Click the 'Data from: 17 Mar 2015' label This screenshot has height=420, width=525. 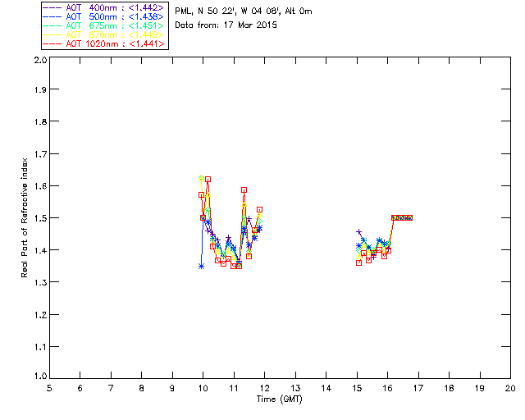point(226,25)
